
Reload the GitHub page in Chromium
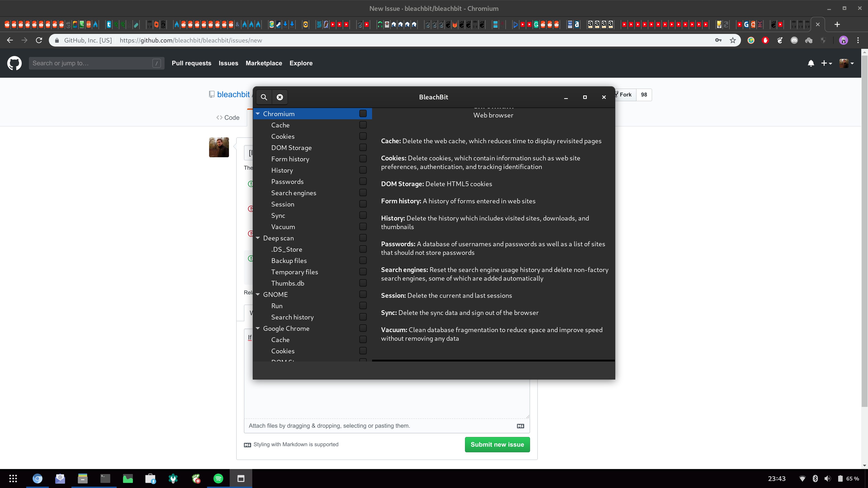(39, 40)
